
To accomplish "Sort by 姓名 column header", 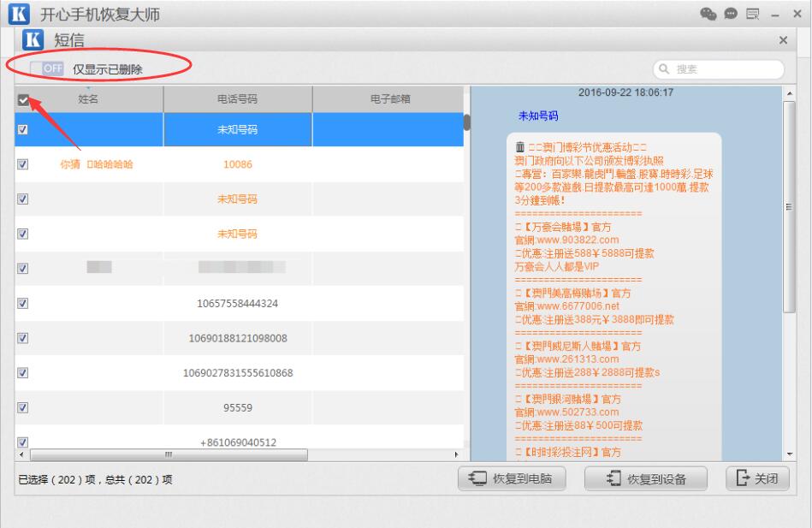I will [x=88, y=99].
